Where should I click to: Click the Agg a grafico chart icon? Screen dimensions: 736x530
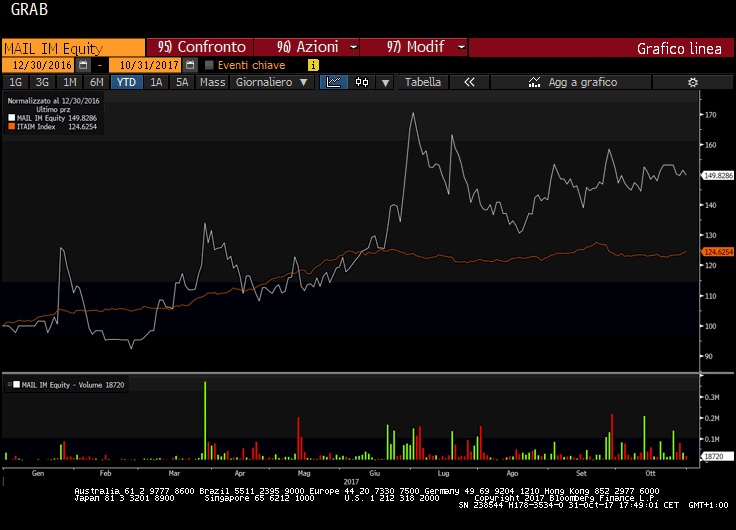(x=535, y=82)
